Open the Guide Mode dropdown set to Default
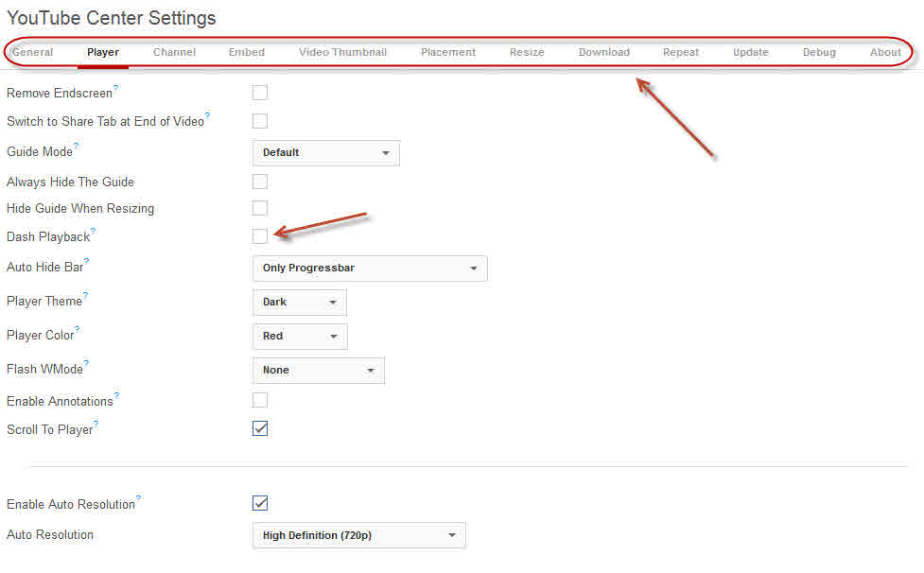This screenshot has width=924, height=573. (326, 152)
